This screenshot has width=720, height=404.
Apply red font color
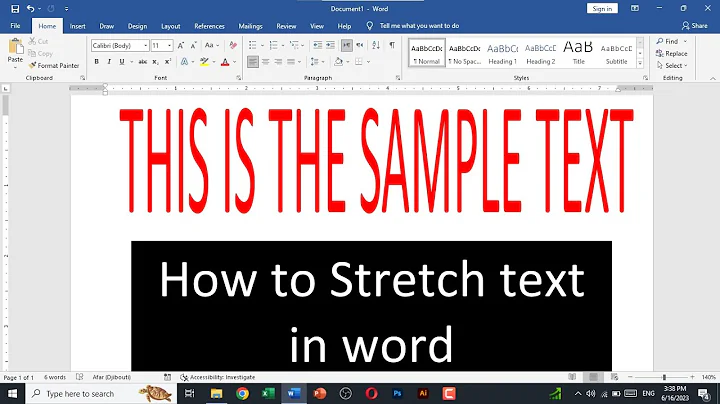point(225,62)
